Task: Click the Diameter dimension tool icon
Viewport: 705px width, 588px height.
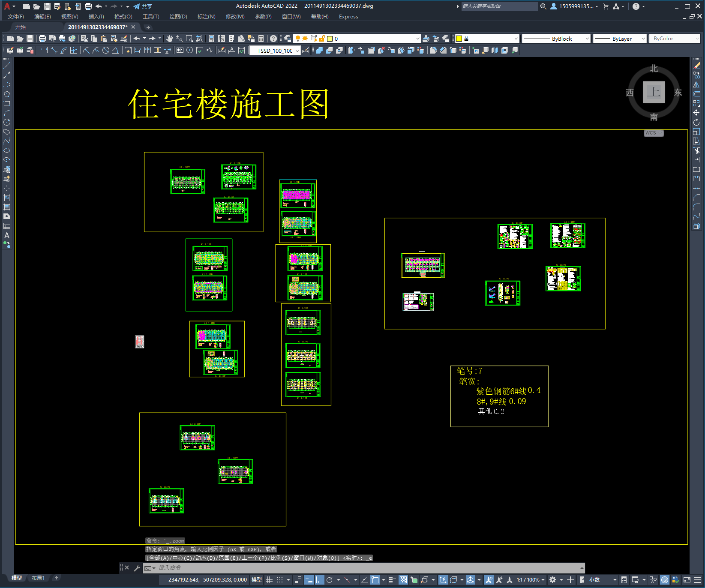Action: pos(106,50)
